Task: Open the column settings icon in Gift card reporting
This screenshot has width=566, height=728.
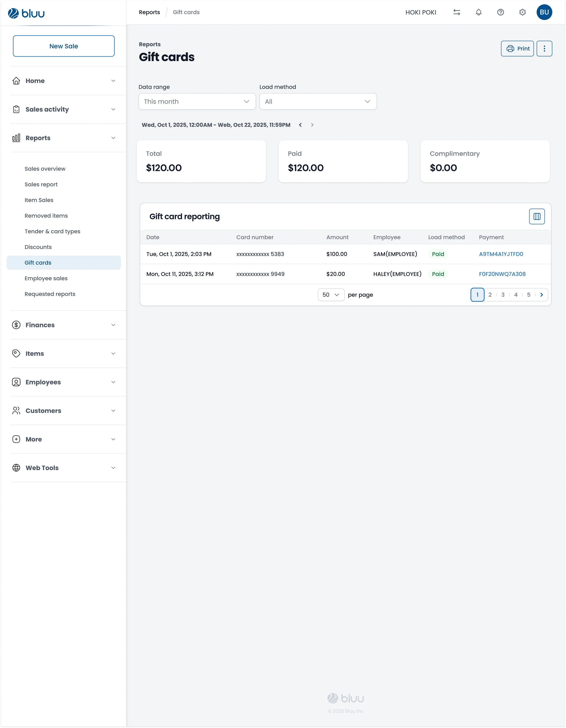Action: coord(537,217)
